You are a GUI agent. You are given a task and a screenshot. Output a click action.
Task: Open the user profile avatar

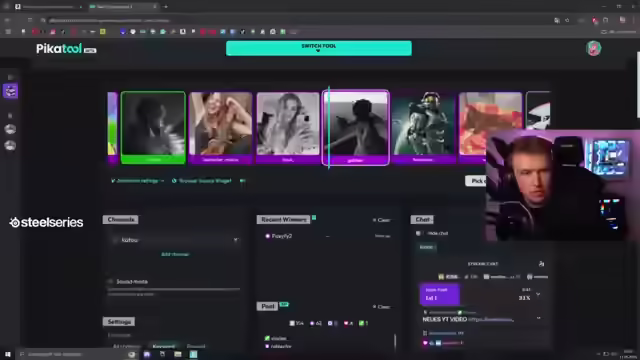tap(593, 48)
